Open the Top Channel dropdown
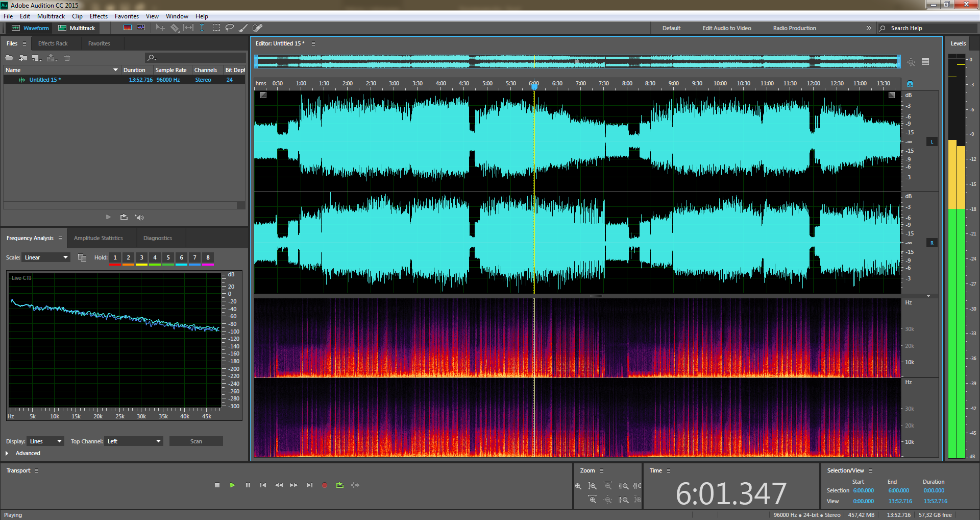This screenshot has height=520, width=980. tap(134, 441)
